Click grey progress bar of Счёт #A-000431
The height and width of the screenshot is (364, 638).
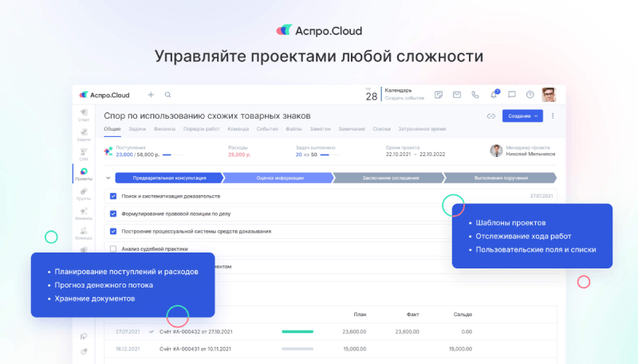coord(297,349)
